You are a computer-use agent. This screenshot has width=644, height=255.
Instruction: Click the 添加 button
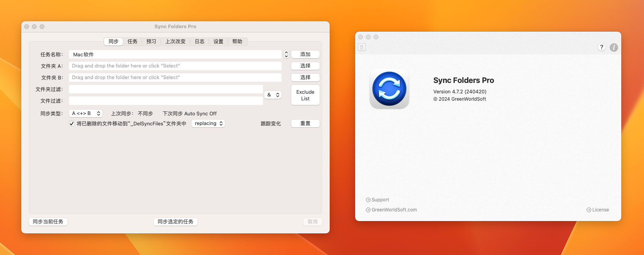tap(305, 54)
